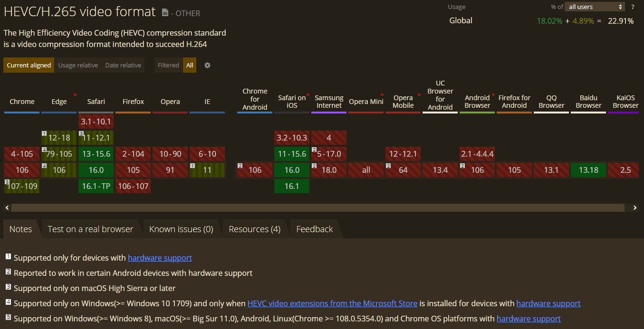Click Opera Mini column header
Image resolution: width=644 pixels, height=329 pixels.
coord(366,102)
